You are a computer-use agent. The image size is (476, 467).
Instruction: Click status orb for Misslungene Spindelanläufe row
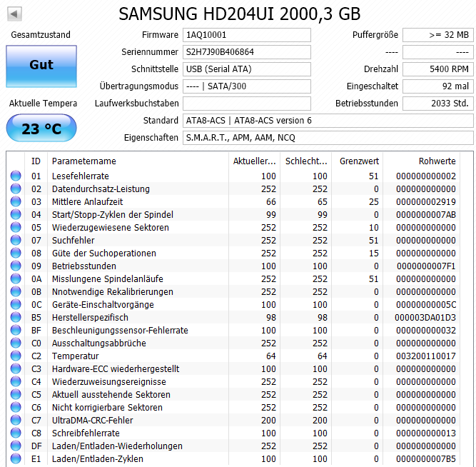[x=16, y=278]
